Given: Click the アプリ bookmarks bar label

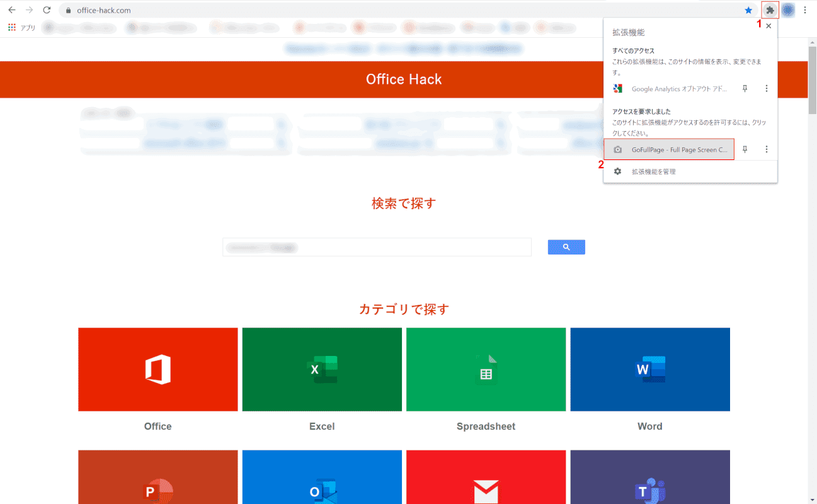Looking at the screenshot, I should coord(28,28).
